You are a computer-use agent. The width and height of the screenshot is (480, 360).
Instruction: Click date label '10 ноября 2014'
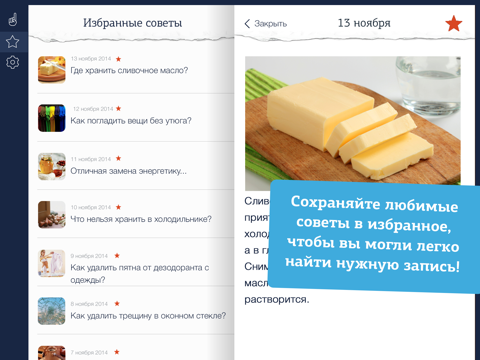point(91,207)
